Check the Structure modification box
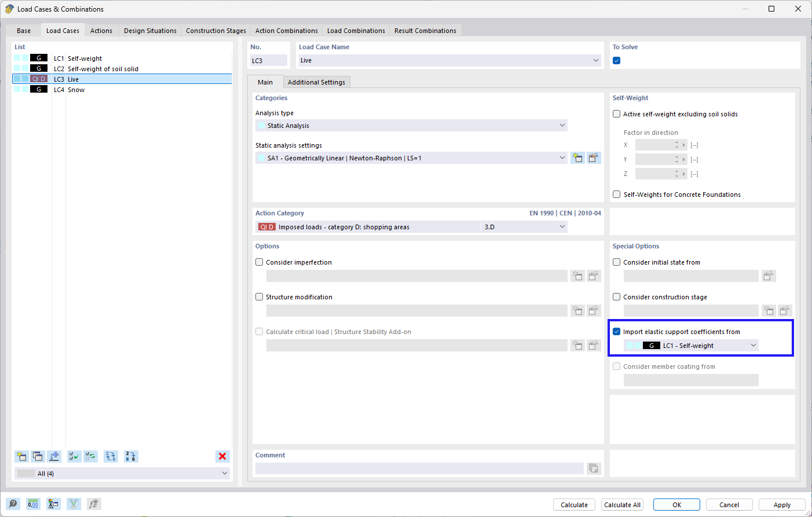The width and height of the screenshot is (812, 517). [259, 297]
